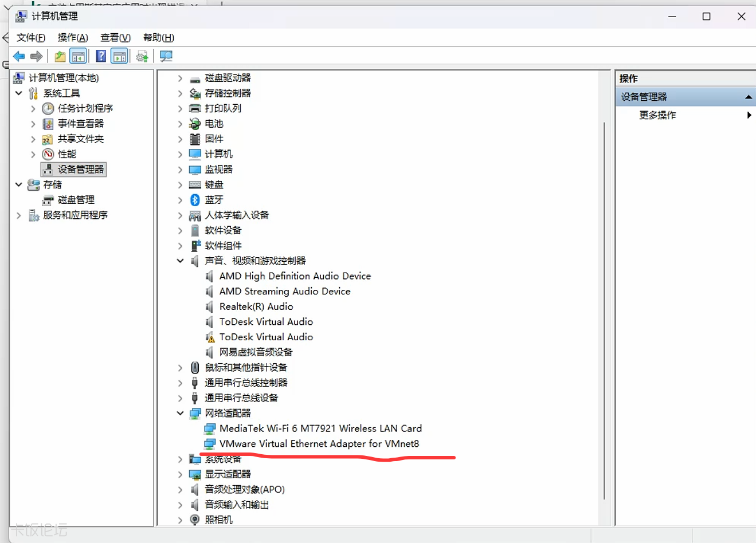Expand the 服务和应用程序 tree node
The width and height of the screenshot is (756, 543).
coord(19,215)
